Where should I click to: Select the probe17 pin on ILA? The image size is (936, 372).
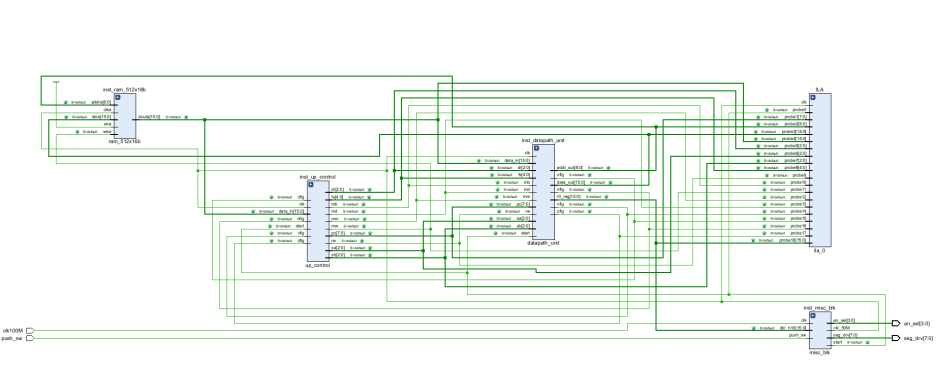click(799, 233)
